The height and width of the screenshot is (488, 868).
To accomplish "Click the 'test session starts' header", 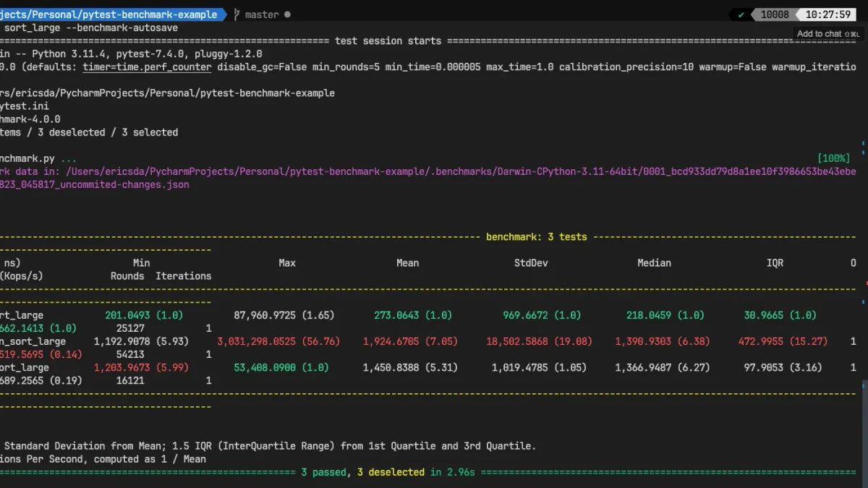I will point(388,40).
